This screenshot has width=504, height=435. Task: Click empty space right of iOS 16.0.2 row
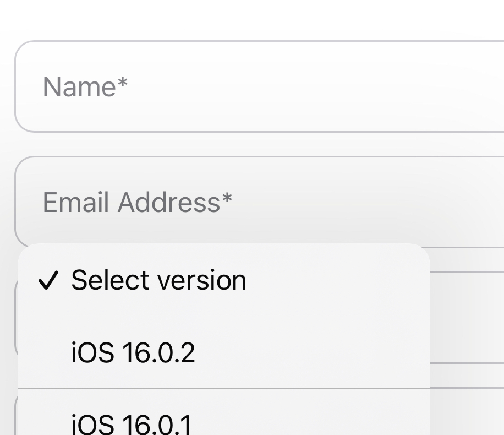pos(312,352)
